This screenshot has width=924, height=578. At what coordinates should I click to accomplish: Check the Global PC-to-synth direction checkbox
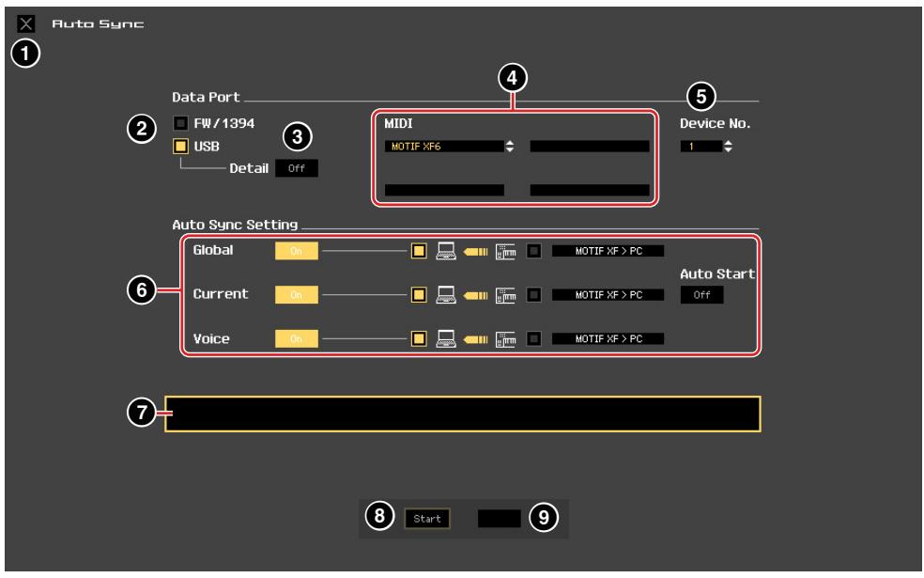[x=419, y=251]
